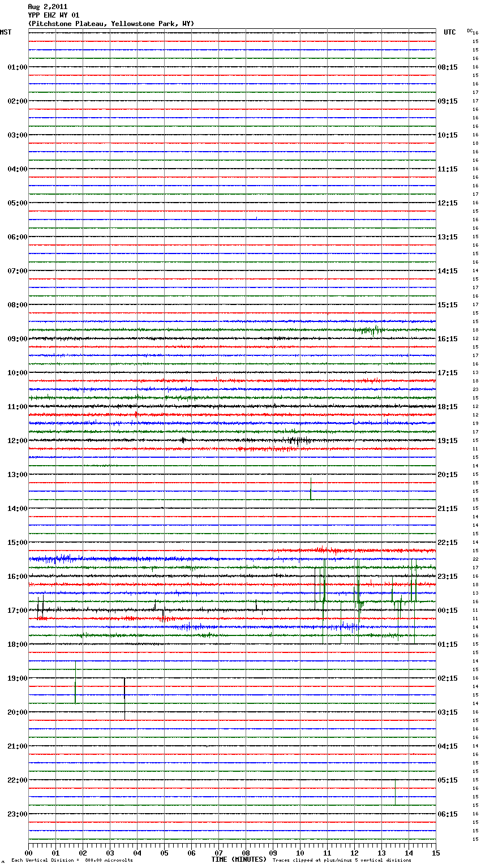Click the 17:00 MST time label
Image resolution: width=481 pixels, height=868 pixels.
17,611
